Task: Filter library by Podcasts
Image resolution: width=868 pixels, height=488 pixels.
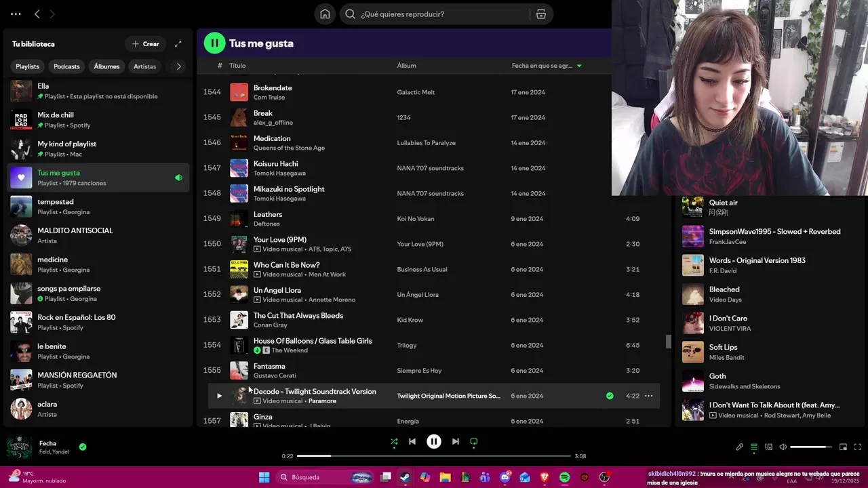Action: click(66, 66)
